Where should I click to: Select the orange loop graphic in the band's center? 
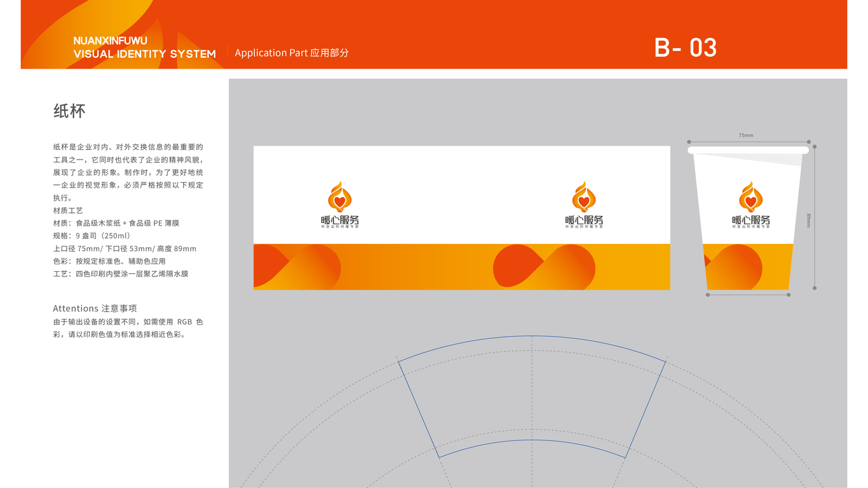pos(544,267)
